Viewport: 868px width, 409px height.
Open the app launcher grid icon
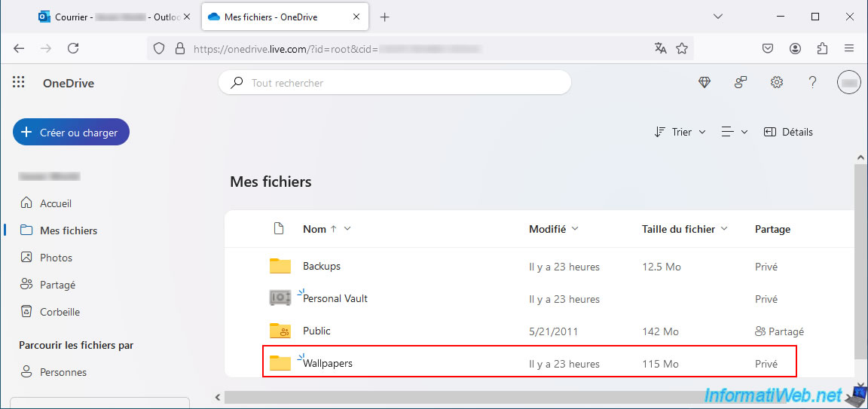[19, 82]
